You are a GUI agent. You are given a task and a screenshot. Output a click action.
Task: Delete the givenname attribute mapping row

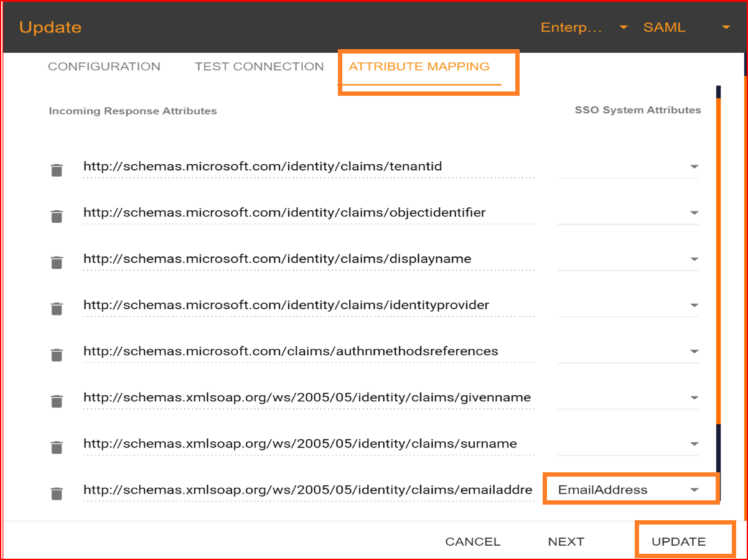coord(57,401)
